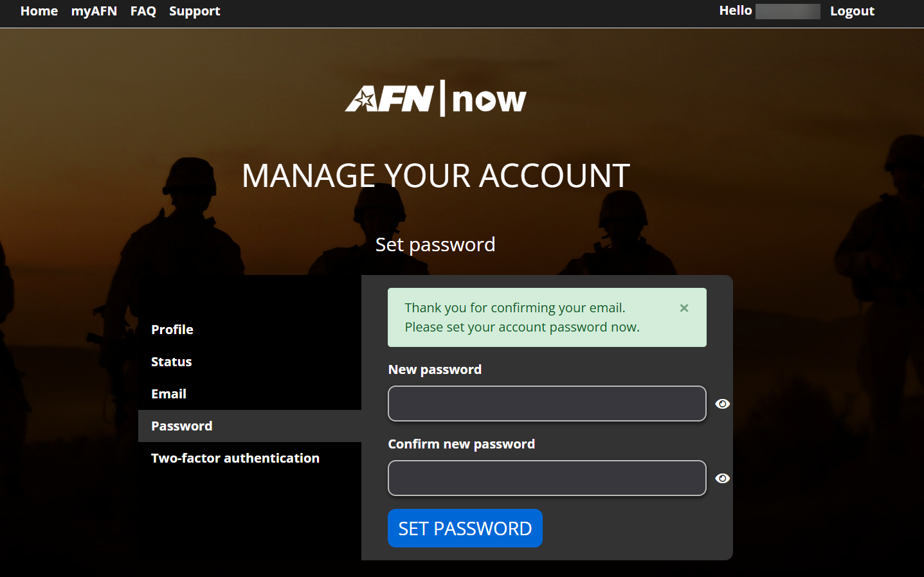Open the Support page
The height and width of the screenshot is (577, 924).
coord(195,11)
